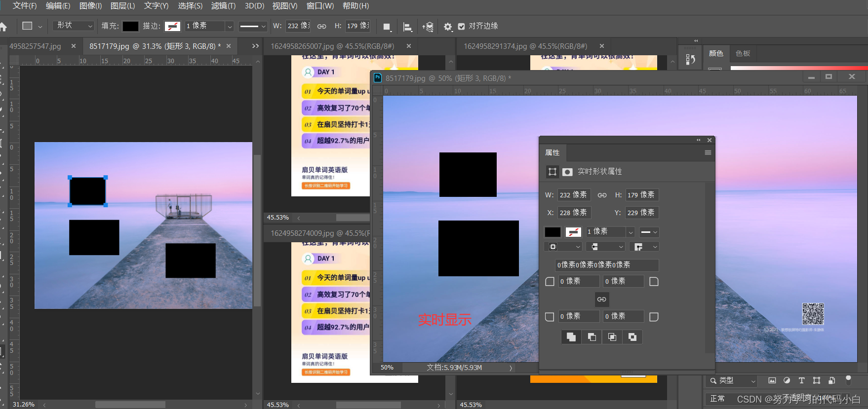Switch to 1624958274009.jpg document tab
This screenshot has height=409, width=868.
[320, 233]
